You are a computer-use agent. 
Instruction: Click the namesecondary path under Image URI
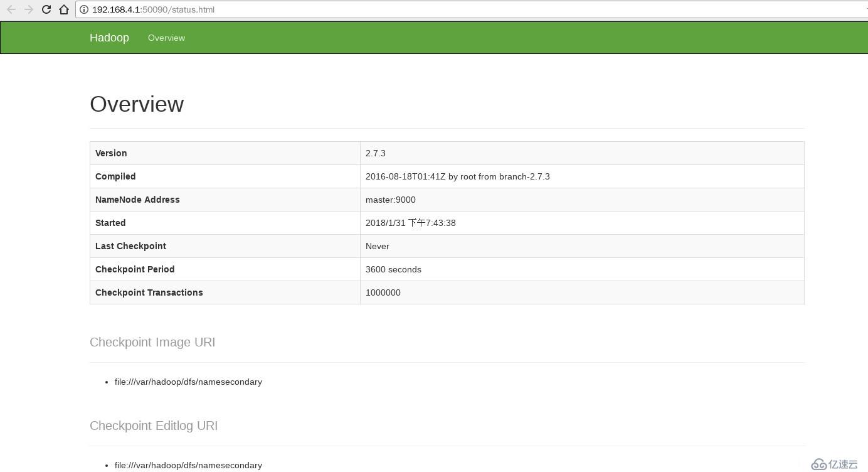[x=188, y=382]
